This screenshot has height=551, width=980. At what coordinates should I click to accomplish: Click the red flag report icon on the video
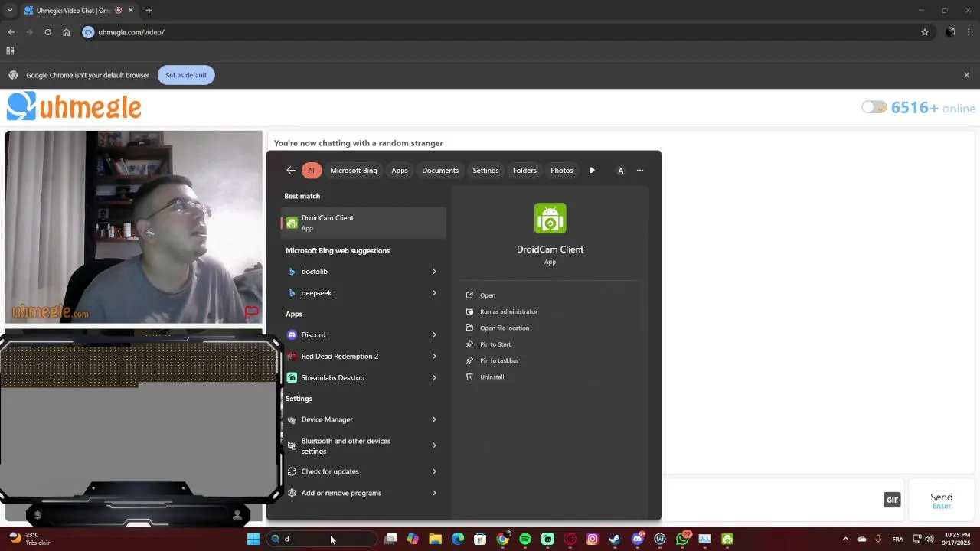251,312
